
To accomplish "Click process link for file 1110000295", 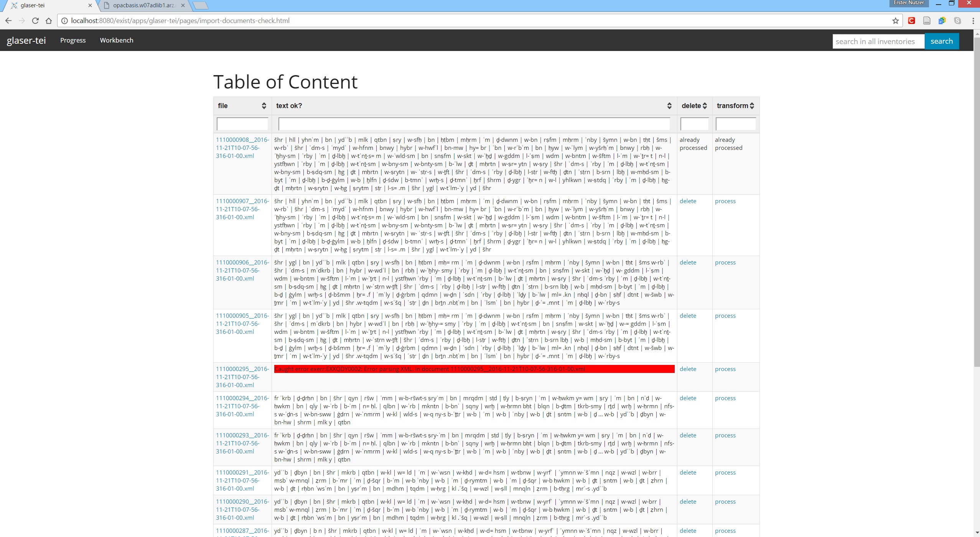I will click(x=725, y=369).
